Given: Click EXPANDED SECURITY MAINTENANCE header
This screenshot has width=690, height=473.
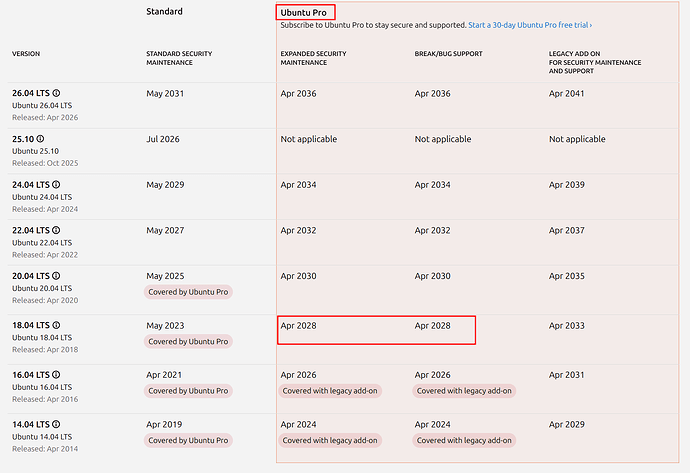Looking at the screenshot, I should [313, 58].
